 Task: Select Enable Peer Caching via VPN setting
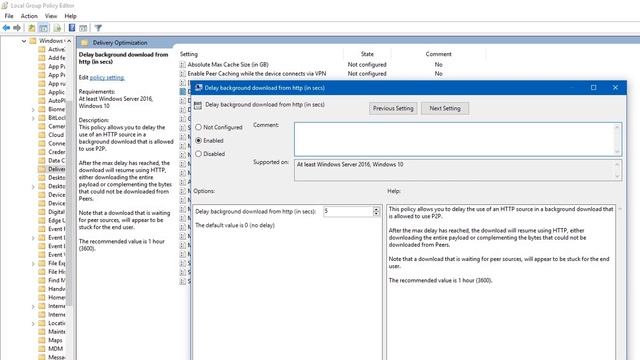[257, 73]
